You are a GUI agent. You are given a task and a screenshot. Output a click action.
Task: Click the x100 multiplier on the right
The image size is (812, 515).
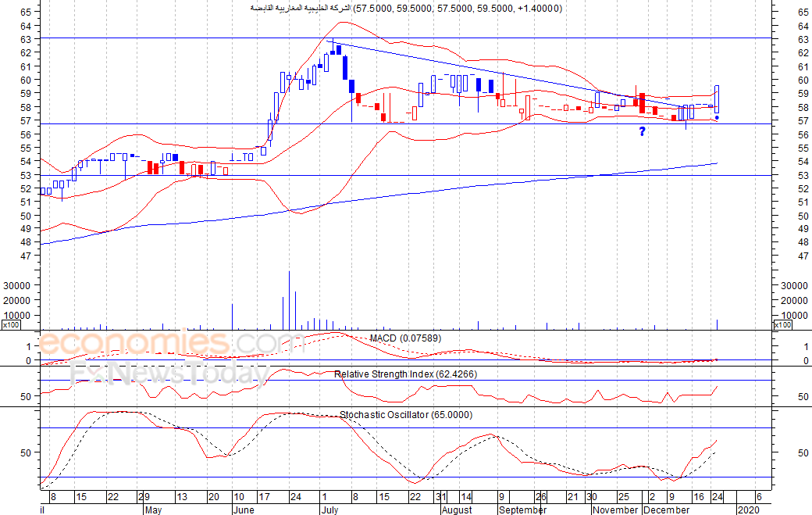782,325
